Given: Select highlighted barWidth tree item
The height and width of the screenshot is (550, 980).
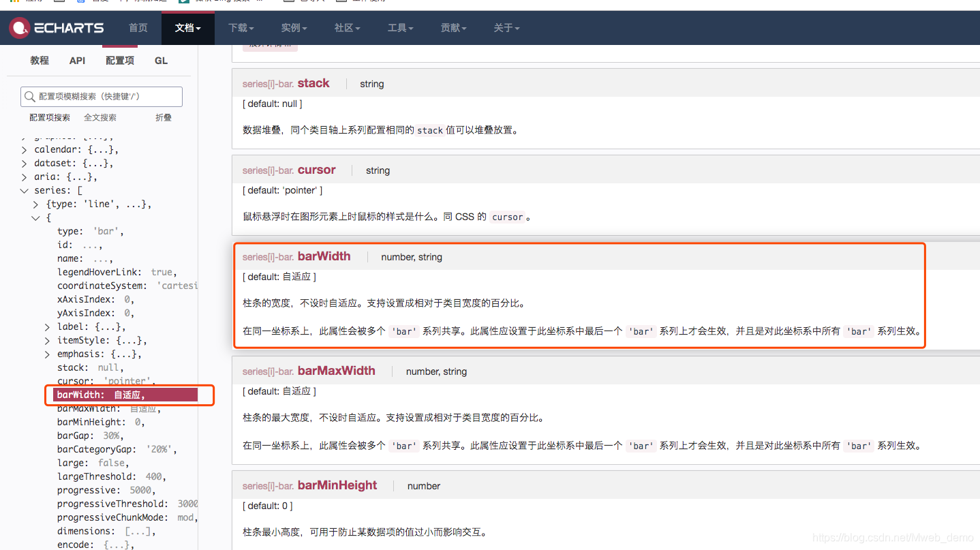Looking at the screenshot, I should click(x=125, y=395).
